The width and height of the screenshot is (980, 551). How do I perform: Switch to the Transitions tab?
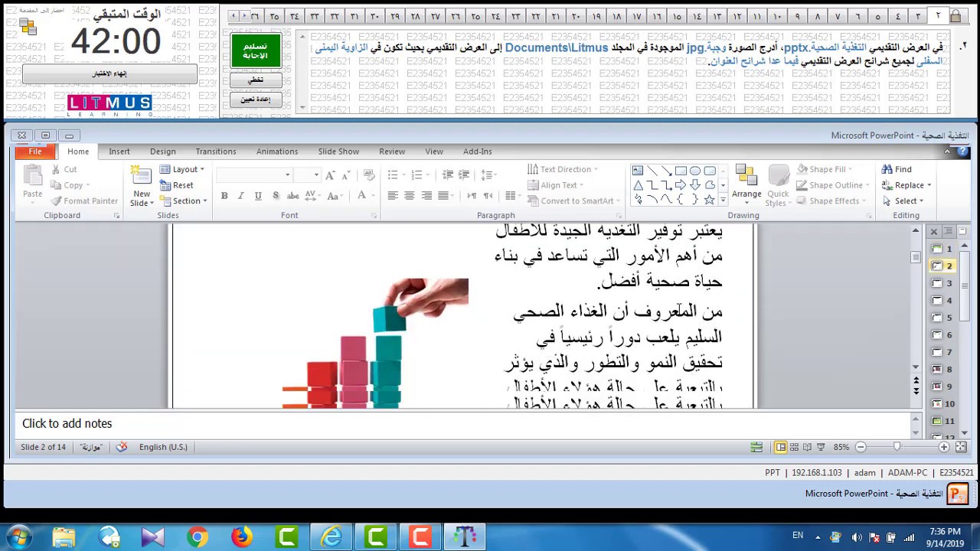pos(216,152)
